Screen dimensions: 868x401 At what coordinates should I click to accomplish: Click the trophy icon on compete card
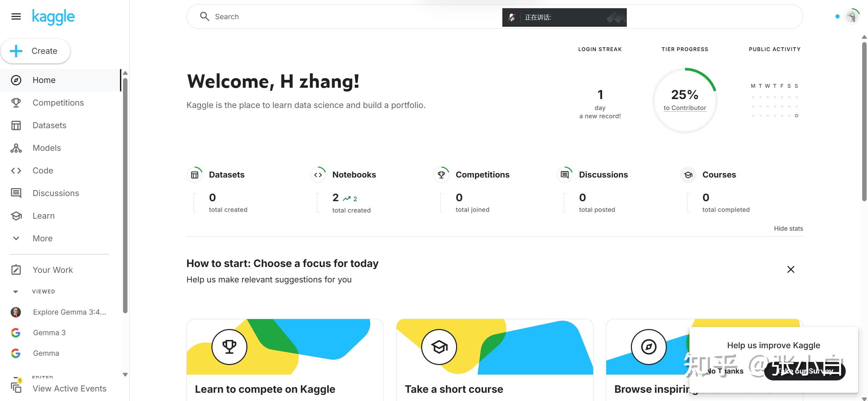[x=229, y=347]
